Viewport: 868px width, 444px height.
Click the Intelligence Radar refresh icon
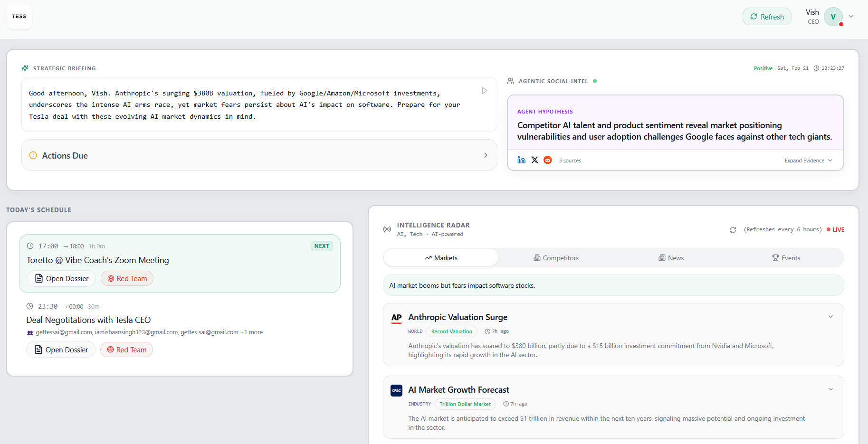tap(733, 230)
